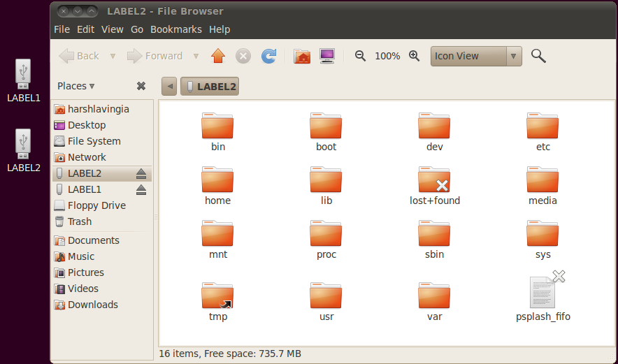Select the sbin folder

(434, 240)
